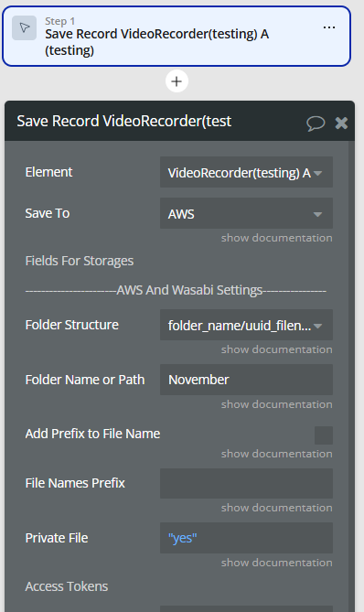Click the Step 1 cursor action icon
Screen dimensions: 364x612
click(24, 27)
